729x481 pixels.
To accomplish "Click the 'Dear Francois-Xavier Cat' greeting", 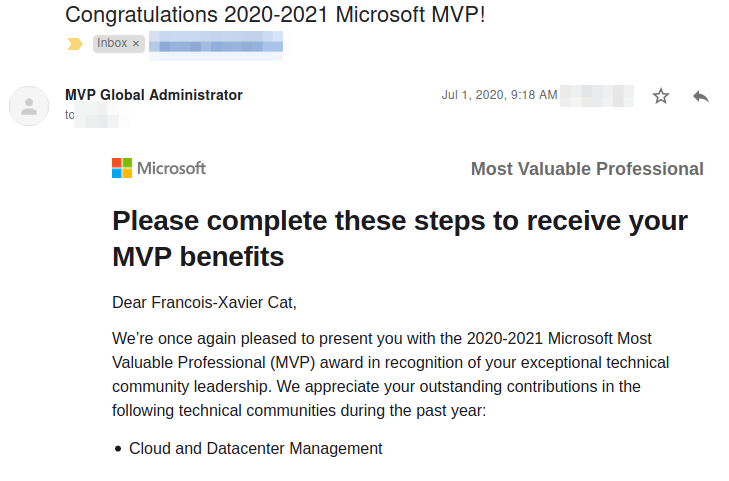I will point(204,303).
